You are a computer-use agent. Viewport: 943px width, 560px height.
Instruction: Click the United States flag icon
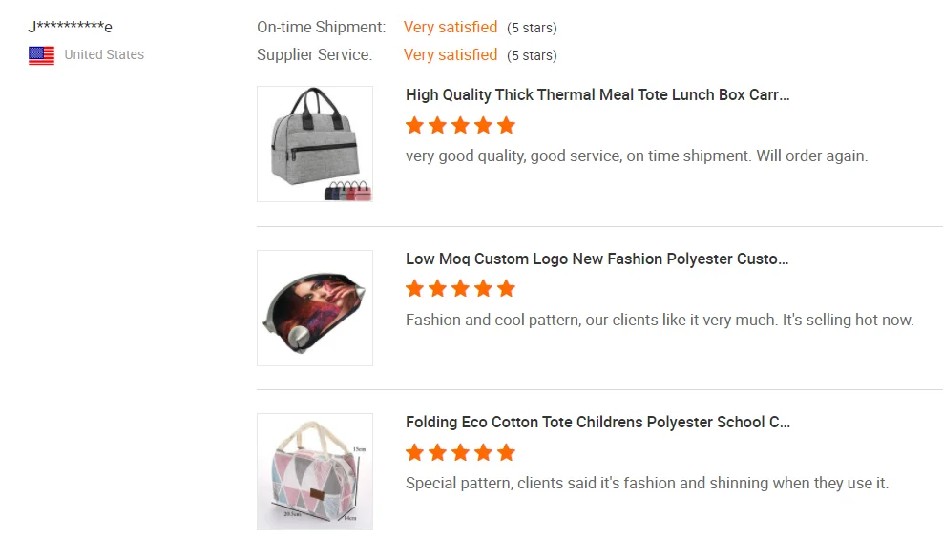[x=41, y=55]
